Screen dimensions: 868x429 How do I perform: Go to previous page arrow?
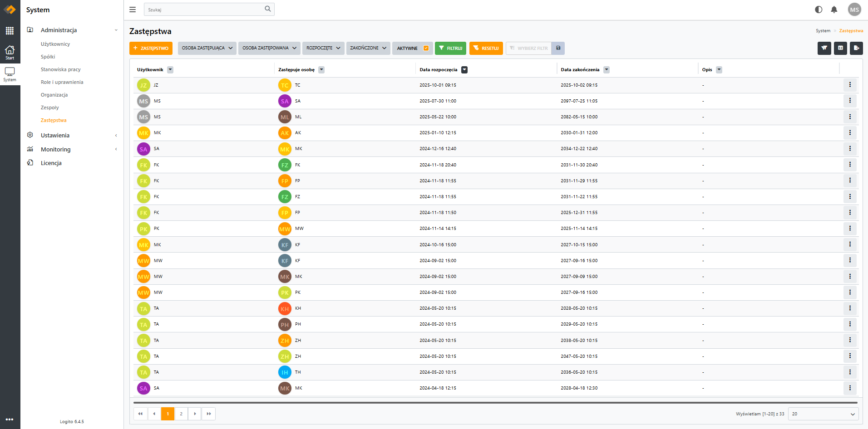pyautogui.click(x=154, y=414)
